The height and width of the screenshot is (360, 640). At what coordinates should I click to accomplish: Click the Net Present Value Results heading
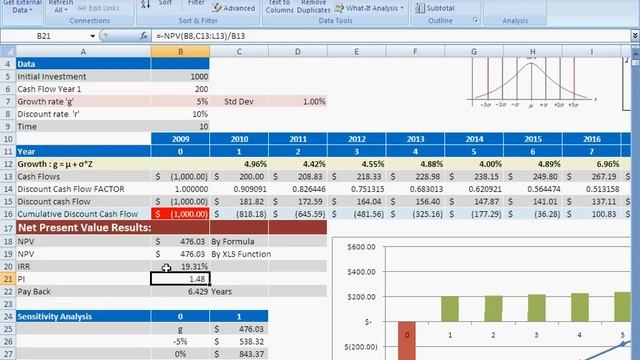[84, 227]
